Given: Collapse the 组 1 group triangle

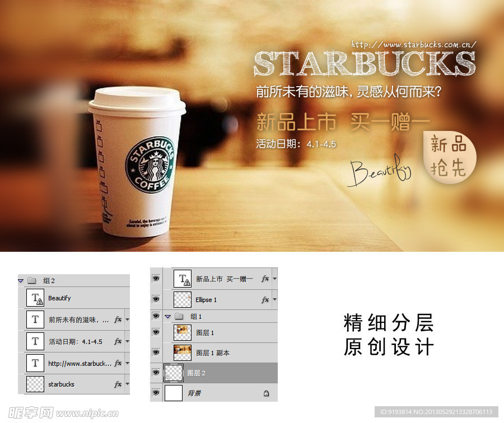Looking at the screenshot, I should point(167,317).
